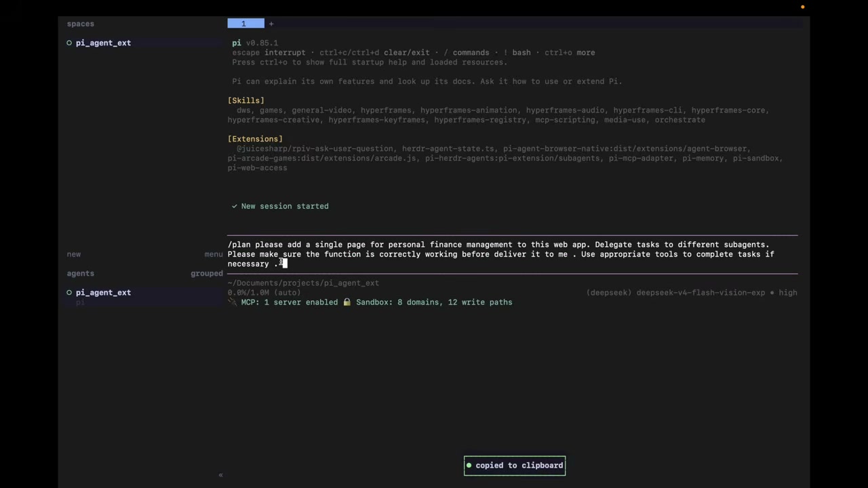Click the pi-web-access extension name
868x488 pixels.
tap(258, 168)
